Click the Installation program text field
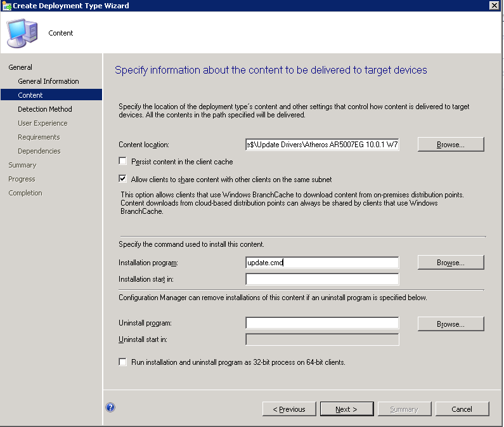 [322, 262]
